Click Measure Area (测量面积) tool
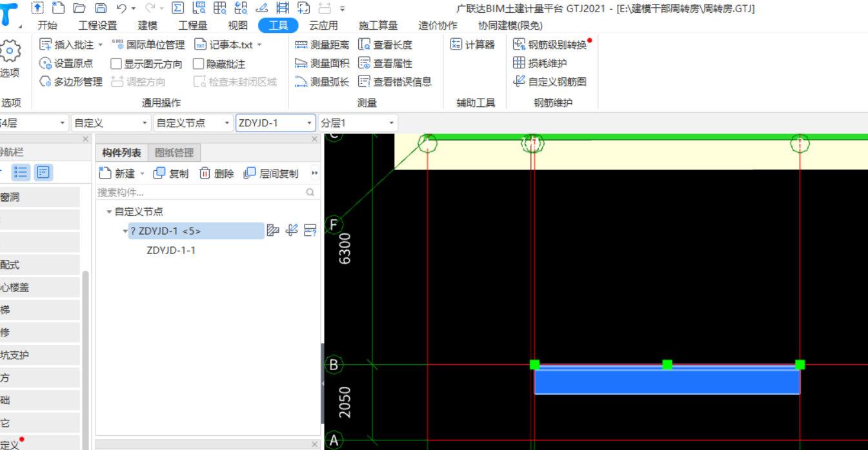Viewport: 868px width, 450px height. [x=322, y=63]
